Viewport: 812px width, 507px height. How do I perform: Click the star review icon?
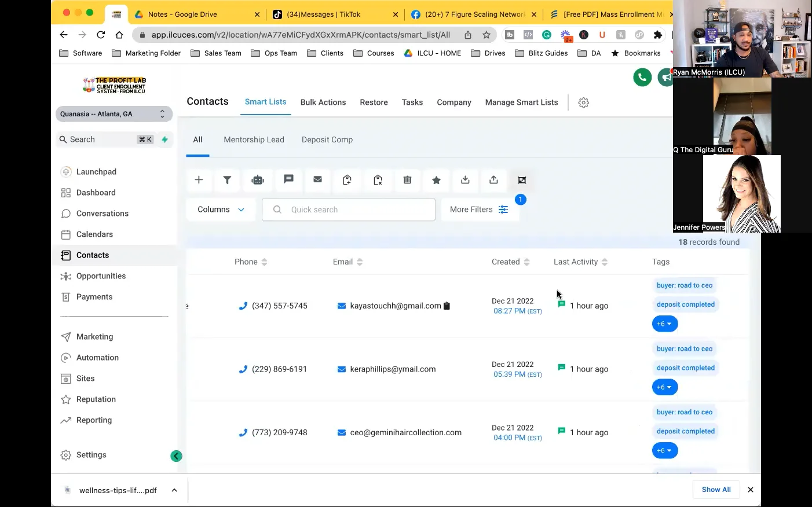click(x=437, y=180)
